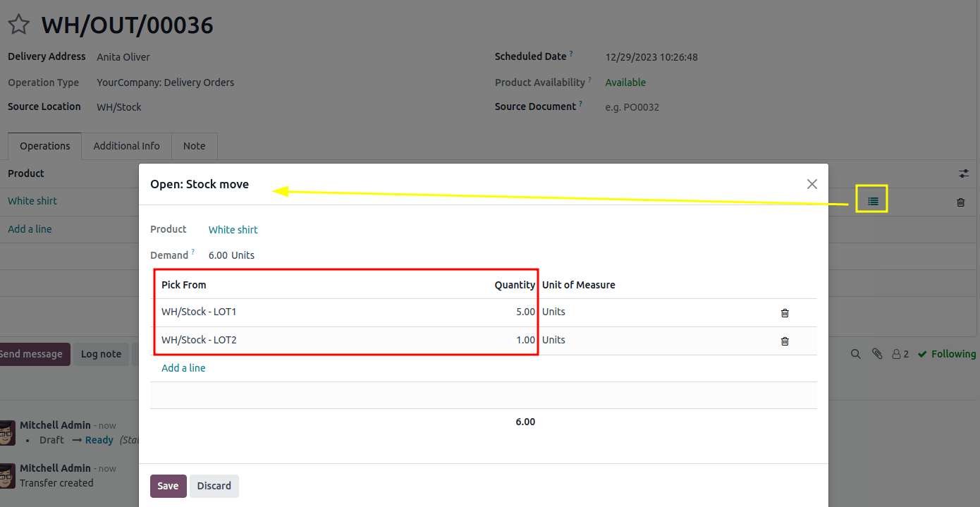Open the Note tab

(194, 146)
